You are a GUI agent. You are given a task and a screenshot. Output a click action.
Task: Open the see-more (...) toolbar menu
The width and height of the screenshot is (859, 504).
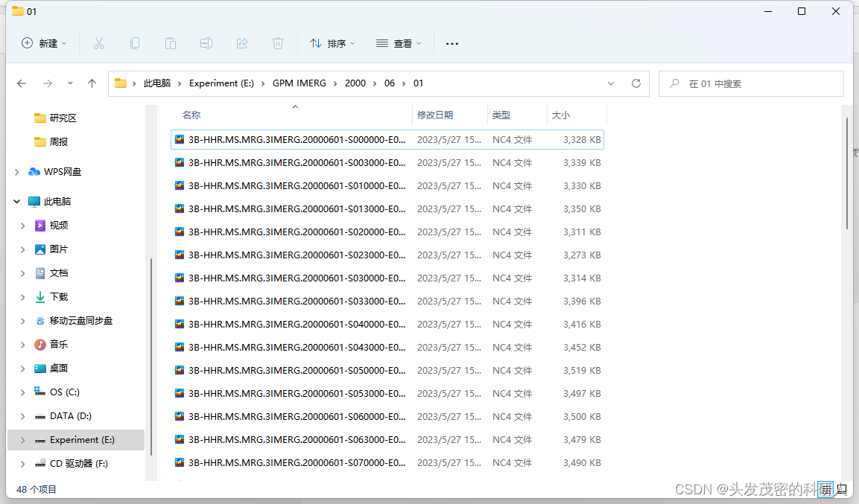pos(451,43)
